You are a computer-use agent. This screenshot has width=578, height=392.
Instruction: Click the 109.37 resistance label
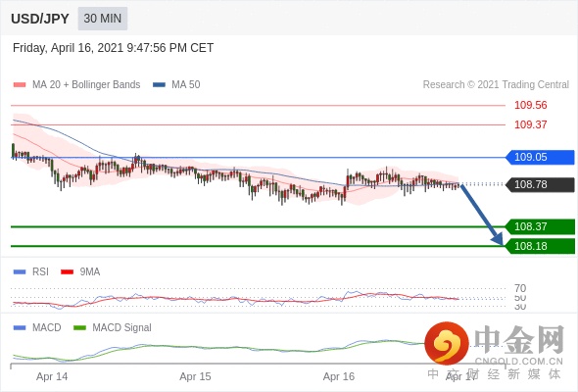[x=530, y=124]
